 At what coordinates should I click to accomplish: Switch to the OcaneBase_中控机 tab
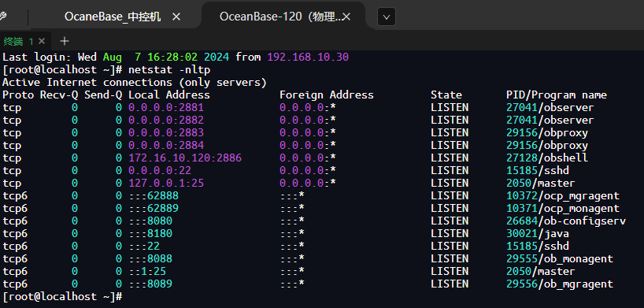pos(112,17)
